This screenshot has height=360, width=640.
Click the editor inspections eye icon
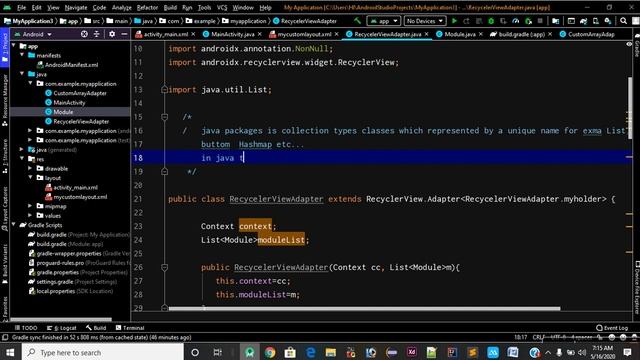pyautogui.click(x=629, y=44)
